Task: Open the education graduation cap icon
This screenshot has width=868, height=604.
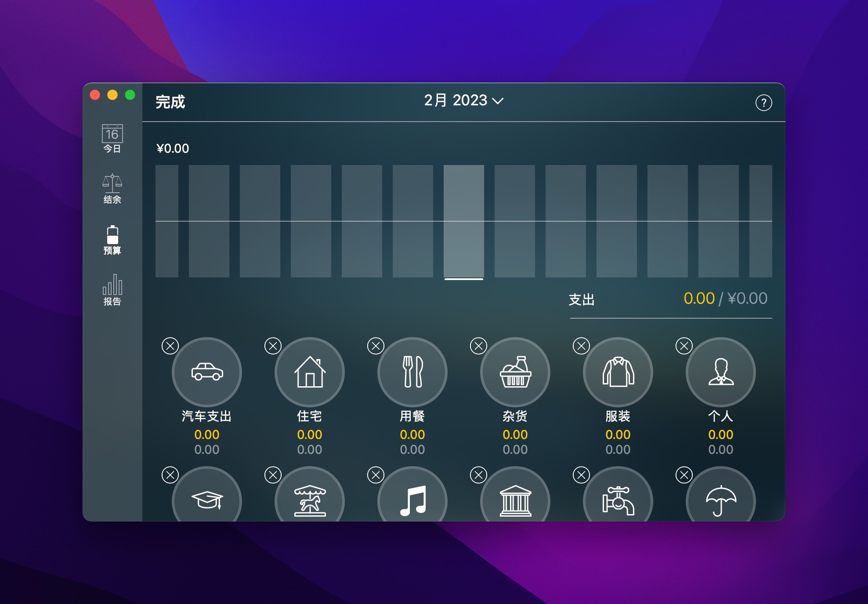Action: pyautogui.click(x=207, y=500)
